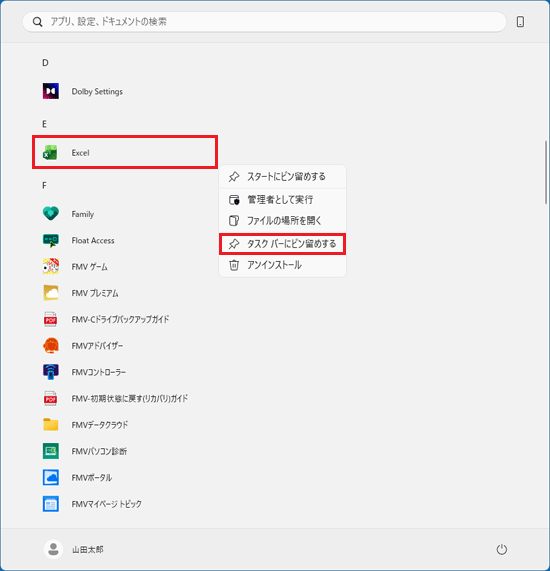Image resolution: width=550 pixels, height=571 pixels.
Task: Open the Float Access icon
Action: point(51,240)
